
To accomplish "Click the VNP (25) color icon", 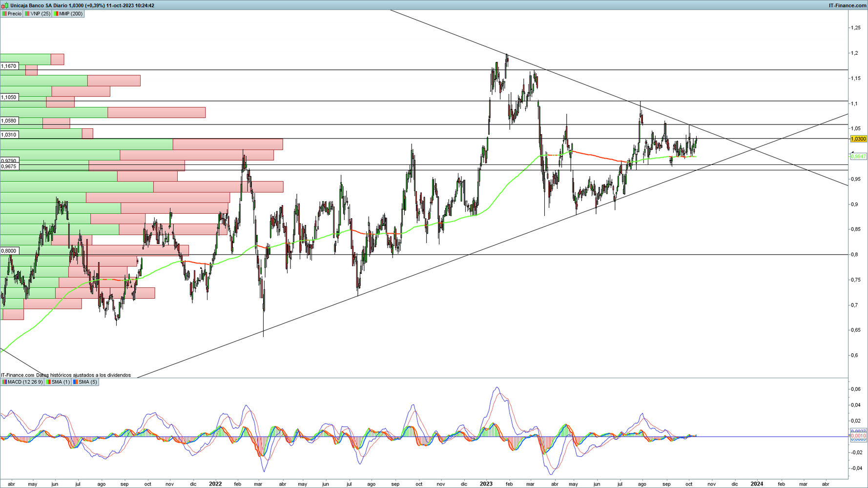I will 27,14.
